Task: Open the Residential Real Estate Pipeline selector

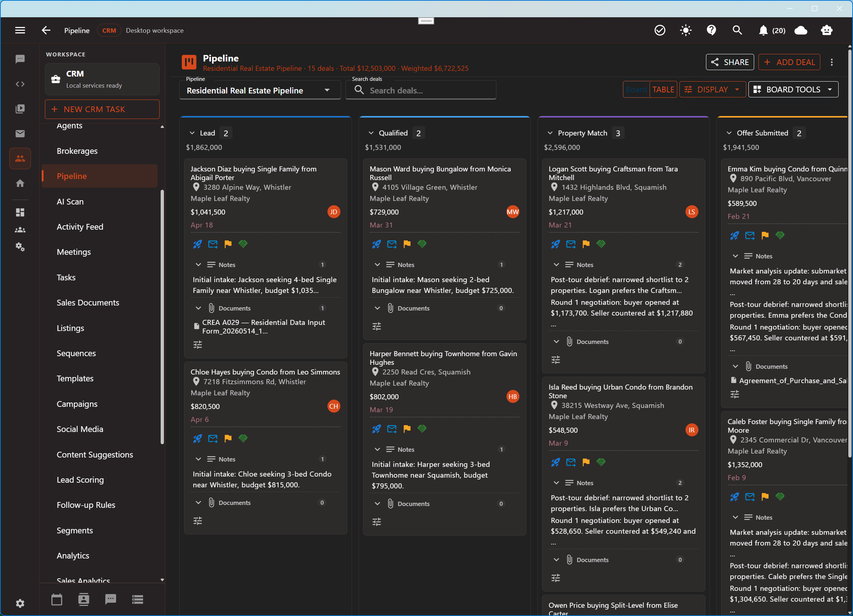Action: click(x=260, y=91)
